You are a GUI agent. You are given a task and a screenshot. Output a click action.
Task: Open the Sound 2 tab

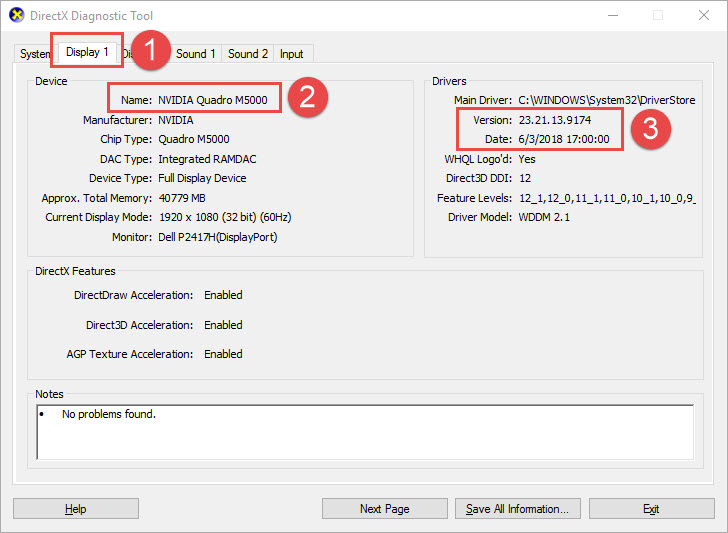(247, 54)
